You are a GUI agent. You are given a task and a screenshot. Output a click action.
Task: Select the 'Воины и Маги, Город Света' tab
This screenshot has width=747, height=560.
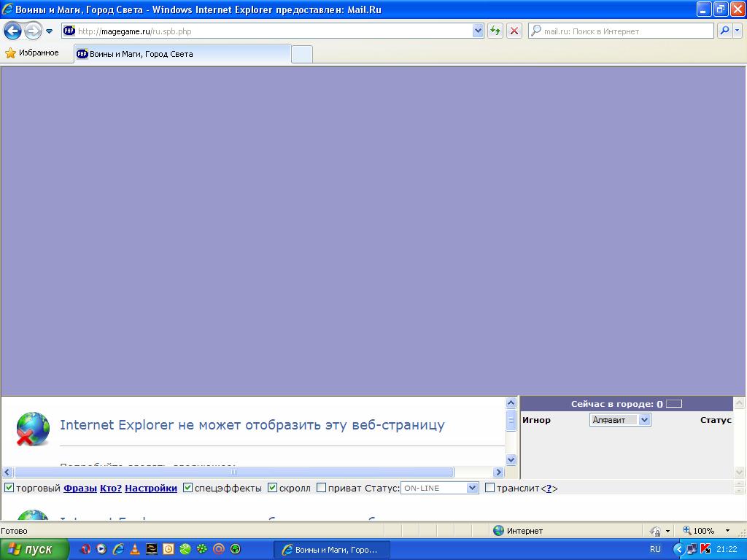point(182,54)
